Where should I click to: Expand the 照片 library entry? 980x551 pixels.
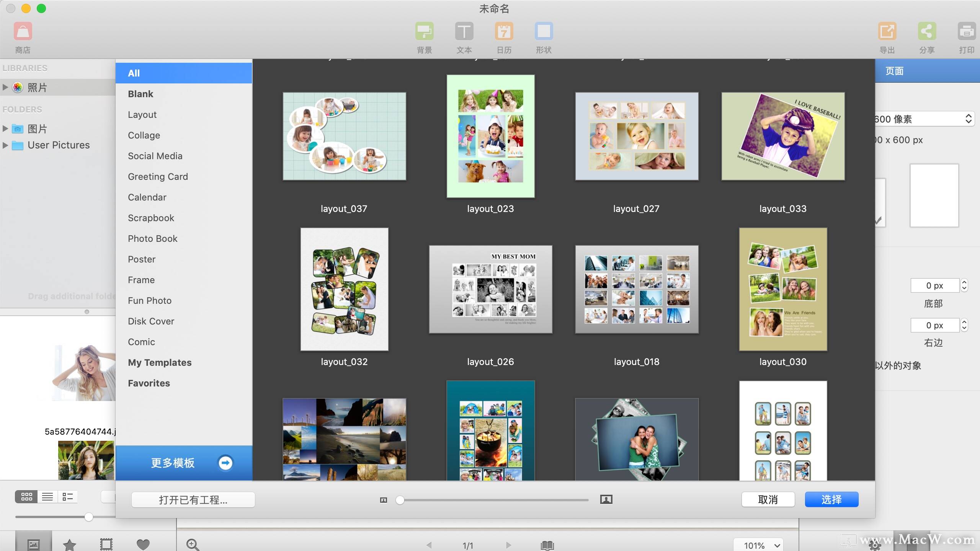(x=5, y=87)
